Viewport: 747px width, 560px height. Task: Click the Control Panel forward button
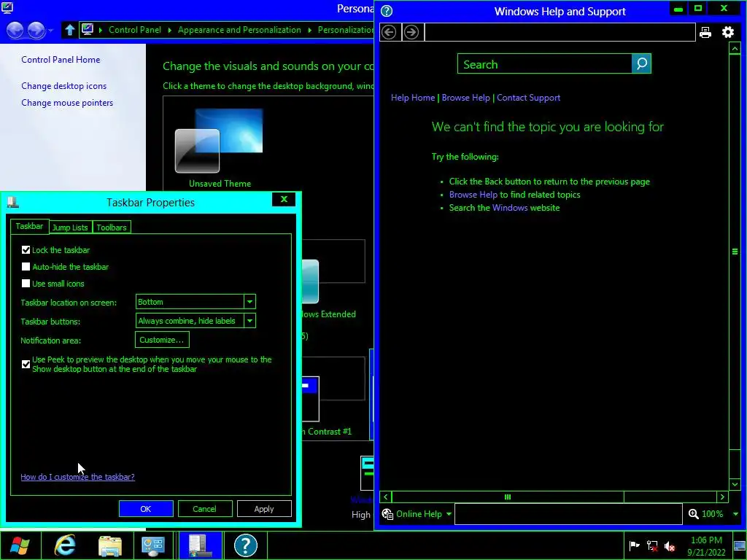[36, 30]
